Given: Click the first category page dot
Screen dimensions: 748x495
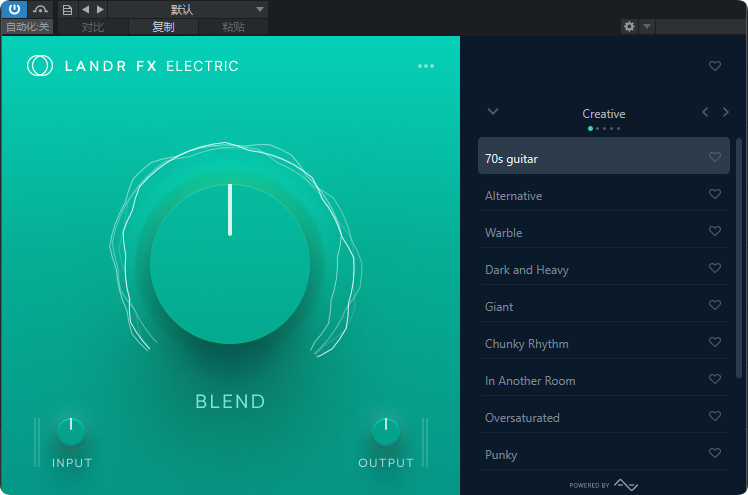Looking at the screenshot, I should (x=591, y=128).
